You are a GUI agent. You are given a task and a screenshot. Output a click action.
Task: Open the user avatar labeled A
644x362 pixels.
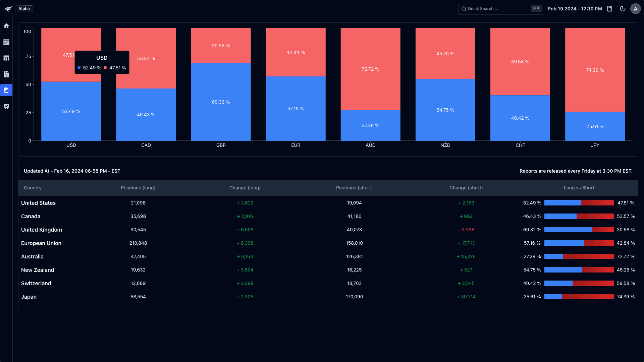point(636,9)
